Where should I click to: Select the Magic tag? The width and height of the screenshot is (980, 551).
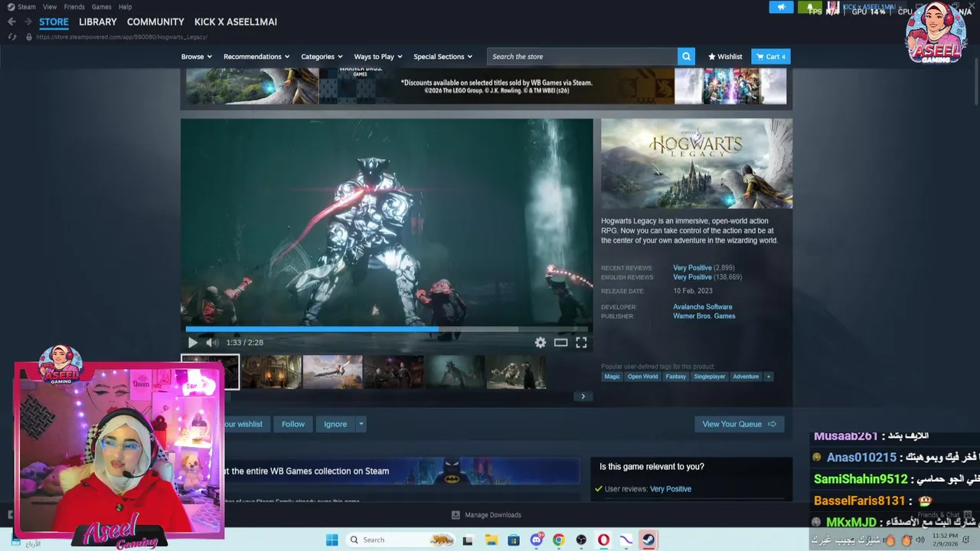tap(612, 377)
